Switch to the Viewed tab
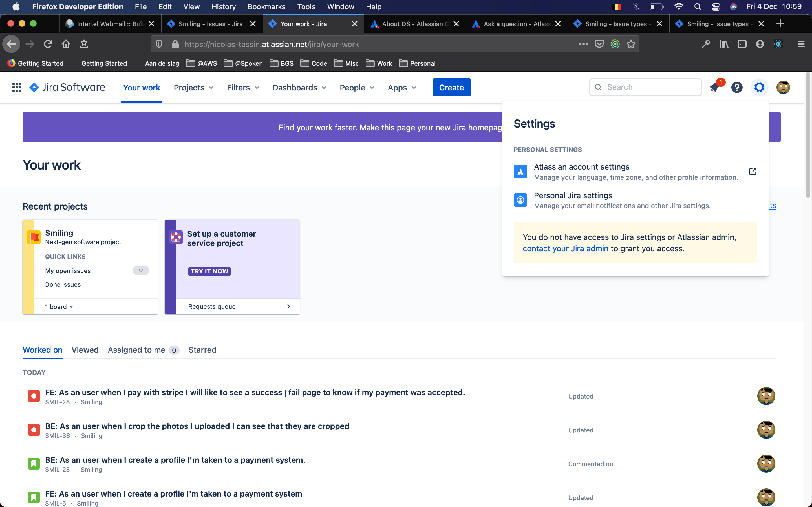The width and height of the screenshot is (812, 507). [x=85, y=350]
